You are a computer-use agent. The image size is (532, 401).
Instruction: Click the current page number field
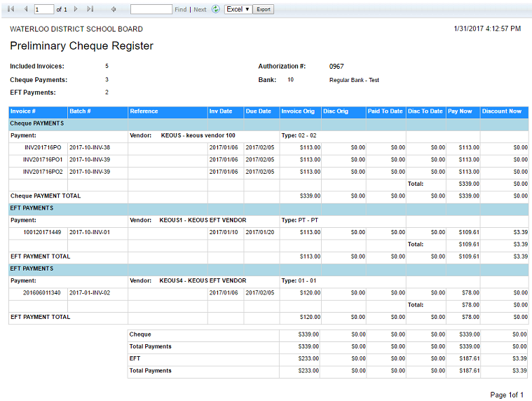click(43, 9)
